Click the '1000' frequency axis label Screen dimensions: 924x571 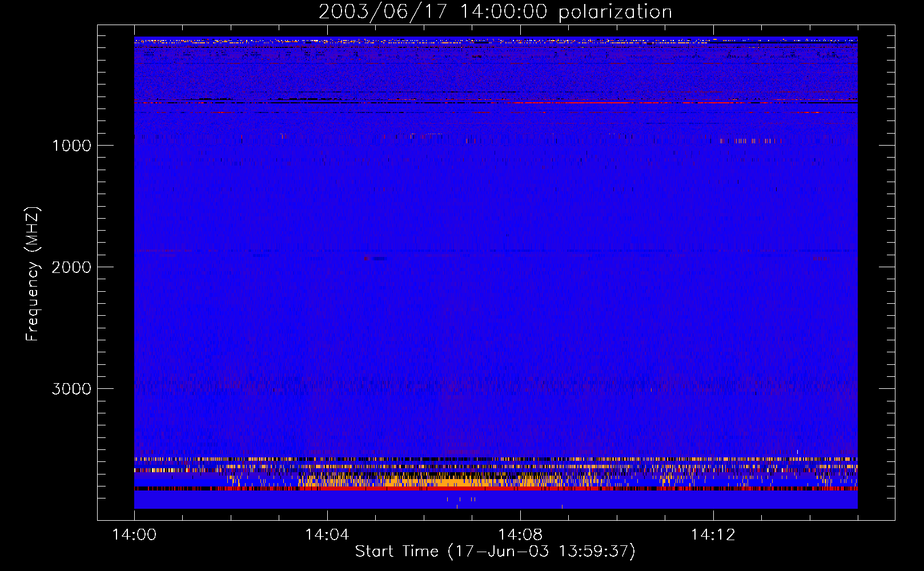point(71,146)
